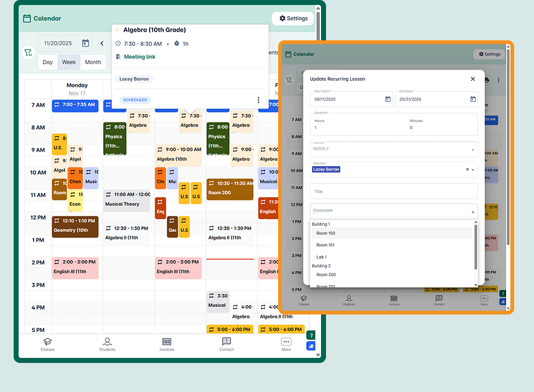534x392 pixels.
Task: Click the Start Date calendar icon
Action: 387,99
